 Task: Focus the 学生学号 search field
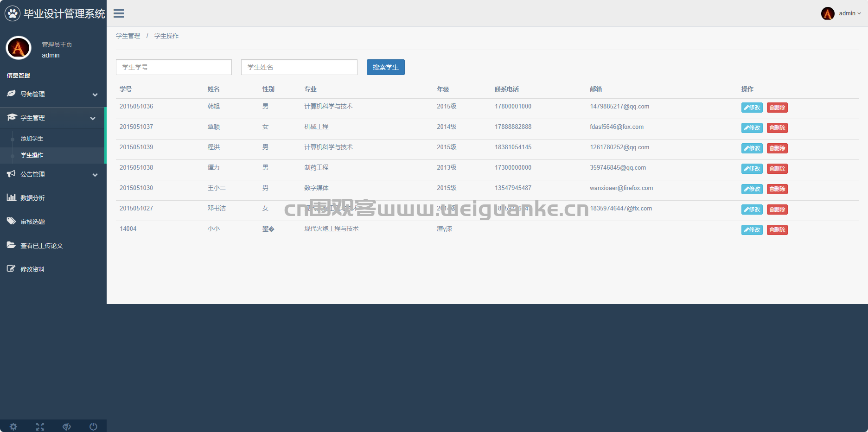tap(174, 67)
